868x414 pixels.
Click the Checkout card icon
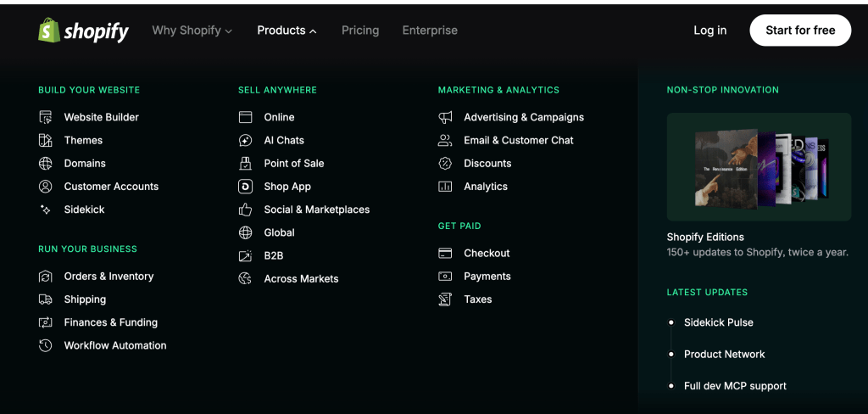445,254
